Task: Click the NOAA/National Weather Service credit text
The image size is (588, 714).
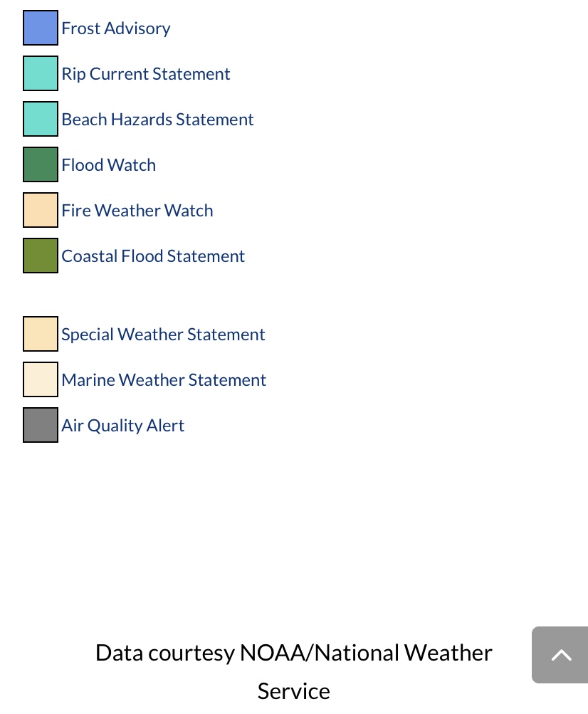Action: tap(294, 672)
